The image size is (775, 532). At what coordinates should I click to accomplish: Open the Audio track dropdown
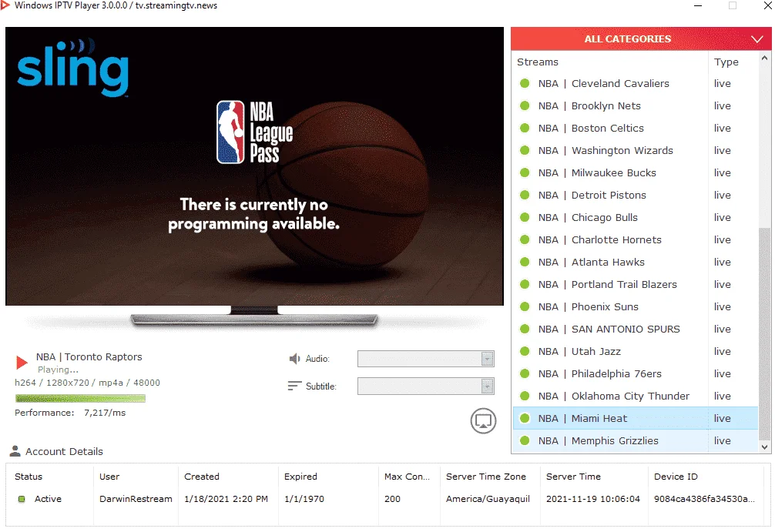point(425,359)
